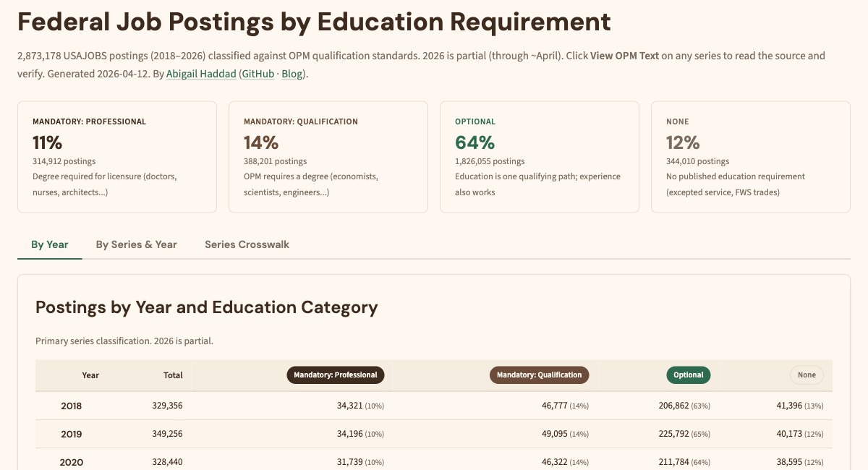Click total value 328,440
This screenshot has width=868, height=470.
coord(167,463)
